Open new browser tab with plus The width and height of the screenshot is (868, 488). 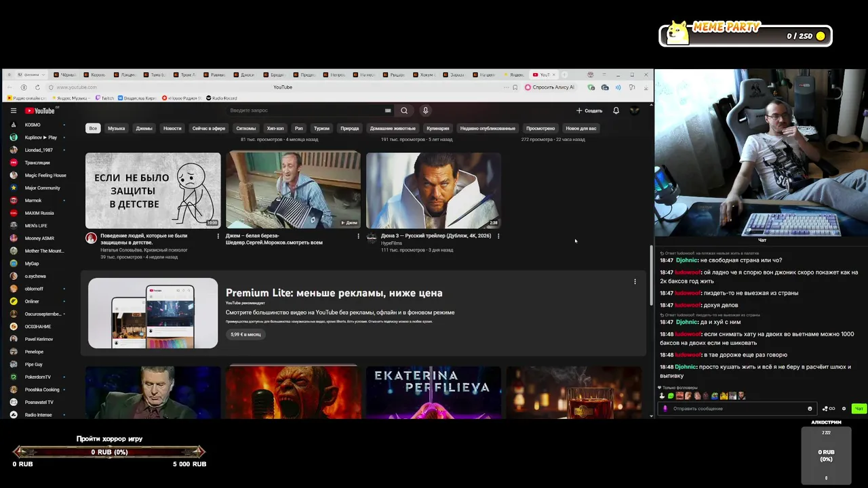566,75
